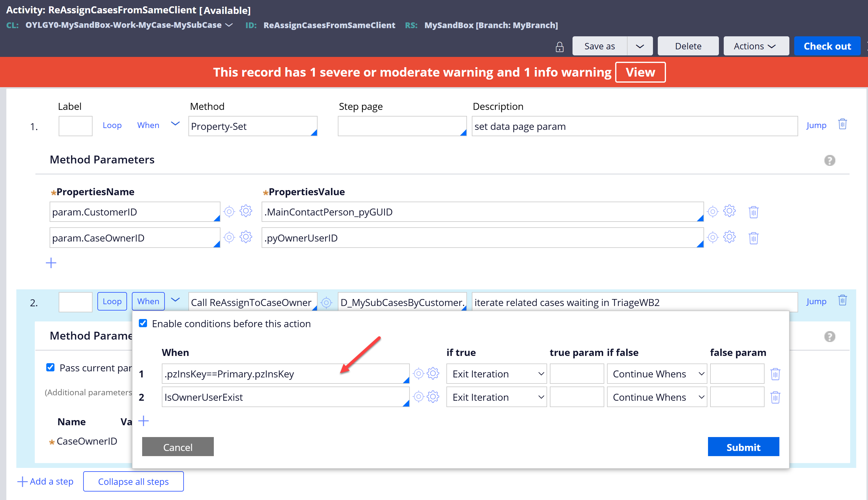The width and height of the screenshot is (868, 500).
Task: Expand the class name chevron in header
Action: [x=229, y=25]
